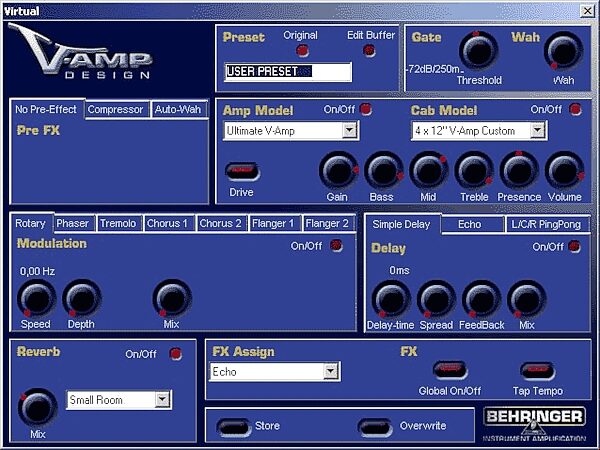The height and width of the screenshot is (450, 600).
Task: Switch to the Chorus 1 tab
Action: point(168,223)
